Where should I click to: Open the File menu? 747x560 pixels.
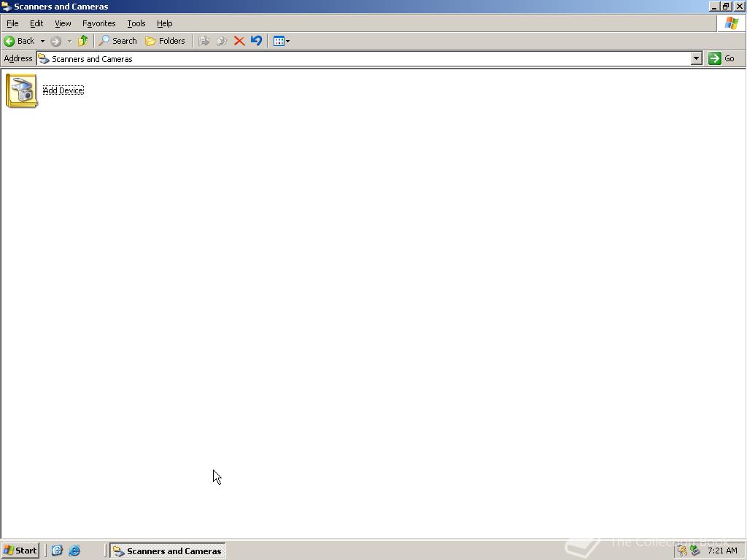point(12,23)
